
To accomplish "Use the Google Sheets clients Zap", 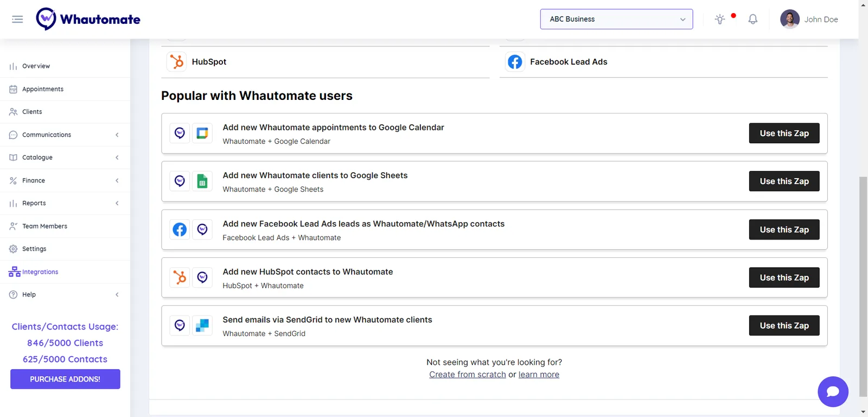I will [784, 181].
